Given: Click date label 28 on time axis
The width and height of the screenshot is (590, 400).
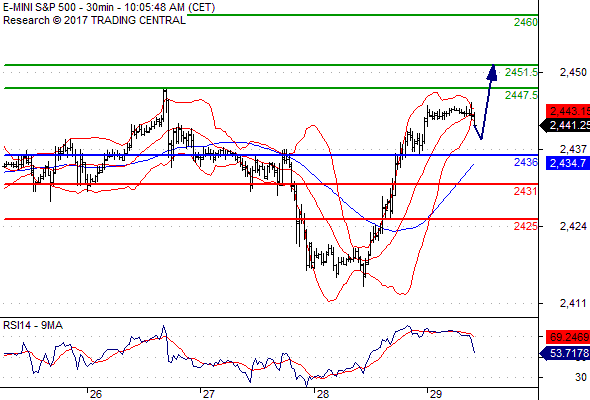Looking at the screenshot, I should [x=322, y=394].
